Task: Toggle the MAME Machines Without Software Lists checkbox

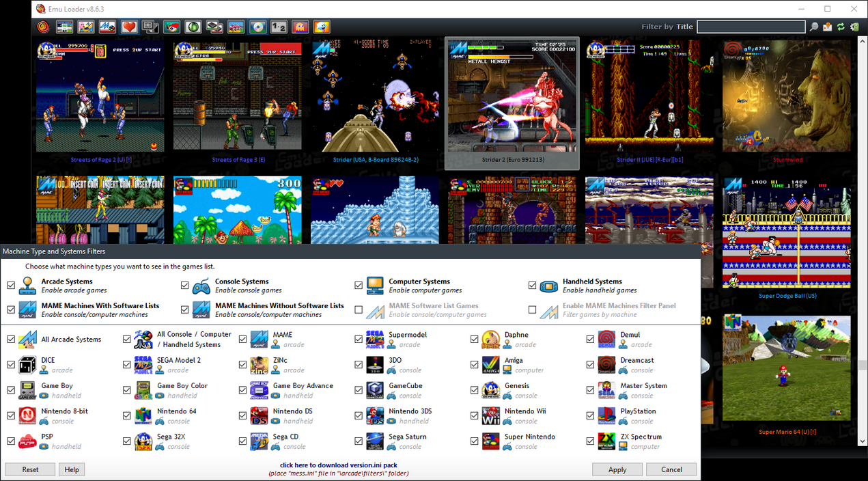Action: tap(184, 310)
